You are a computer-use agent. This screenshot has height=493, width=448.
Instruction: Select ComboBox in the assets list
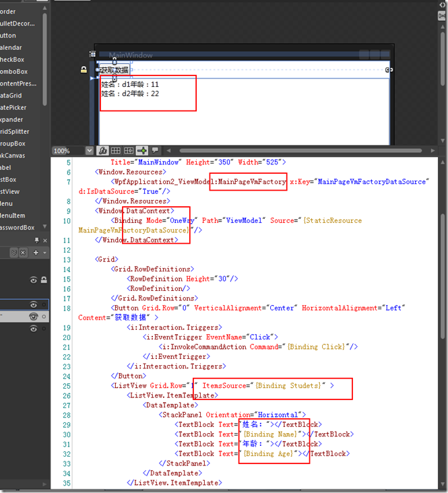coord(14,71)
